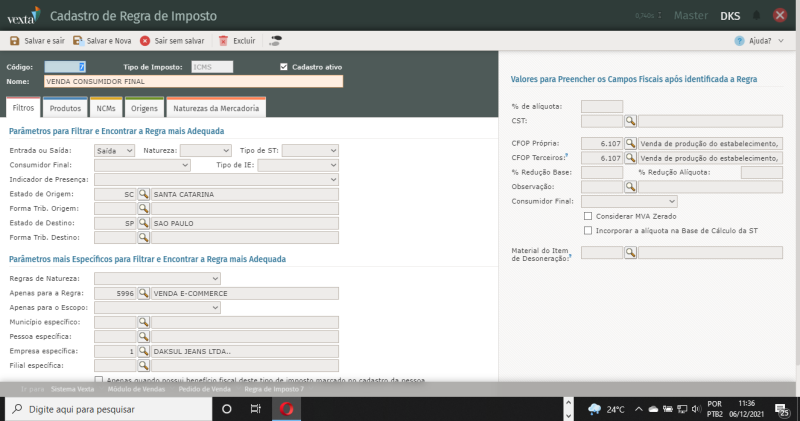Switch to the NCMs tab
The width and height of the screenshot is (800, 421).
click(107, 107)
